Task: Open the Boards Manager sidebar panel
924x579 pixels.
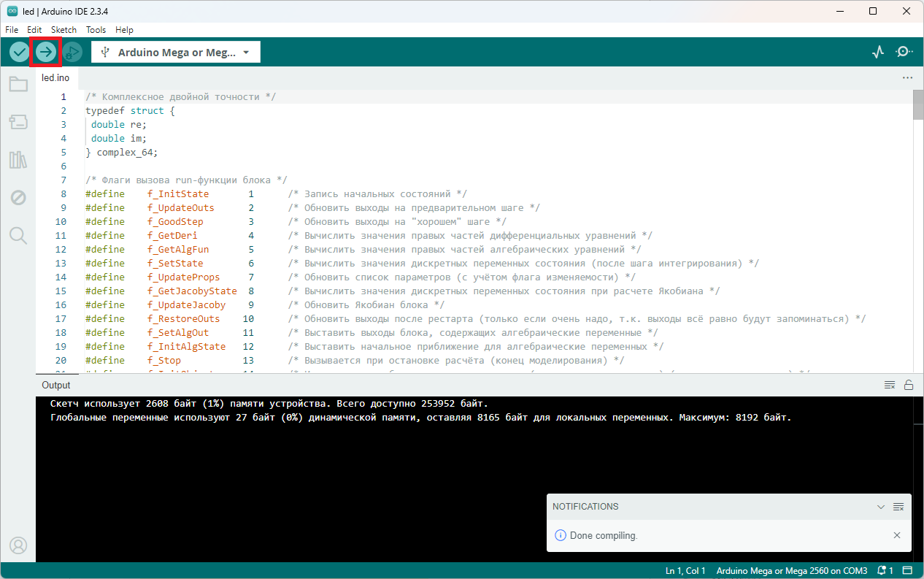Action: tap(18, 122)
